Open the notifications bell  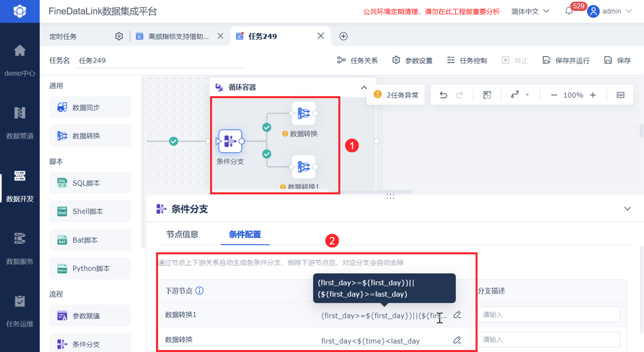569,11
